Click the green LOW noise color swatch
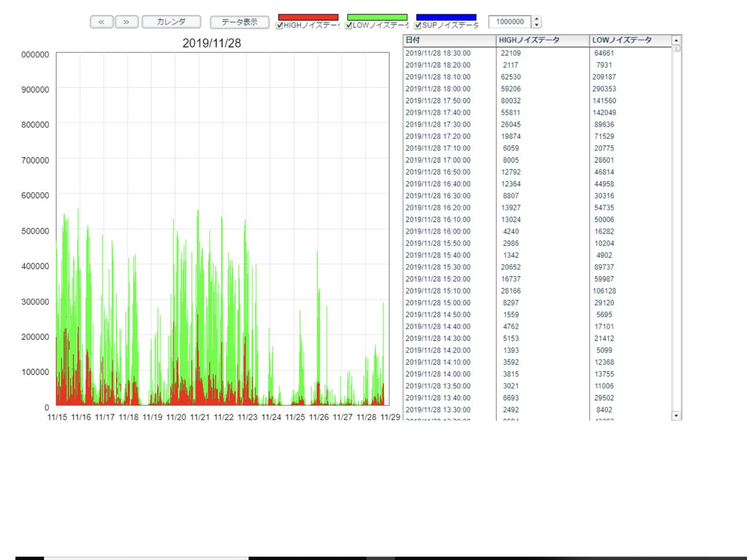Viewport: 747px width, 560px height. pyautogui.click(x=377, y=17)
